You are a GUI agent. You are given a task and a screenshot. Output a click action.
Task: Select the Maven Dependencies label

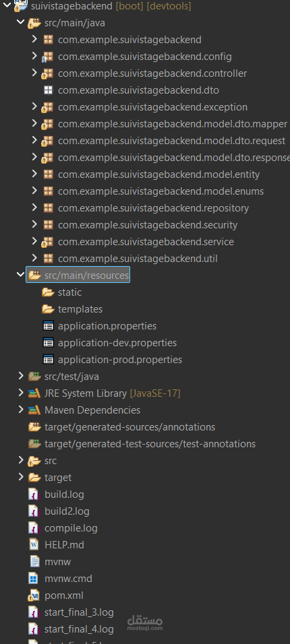(x=92, y=410)
